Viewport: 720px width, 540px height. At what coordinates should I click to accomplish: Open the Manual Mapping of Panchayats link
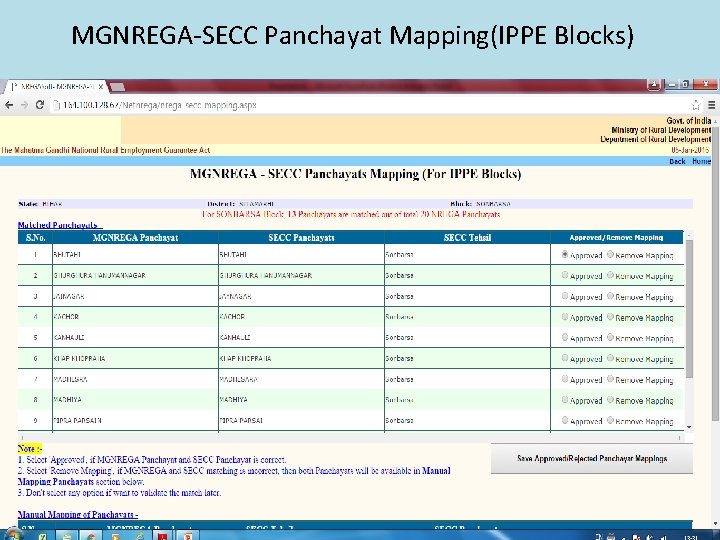(78, 515)
